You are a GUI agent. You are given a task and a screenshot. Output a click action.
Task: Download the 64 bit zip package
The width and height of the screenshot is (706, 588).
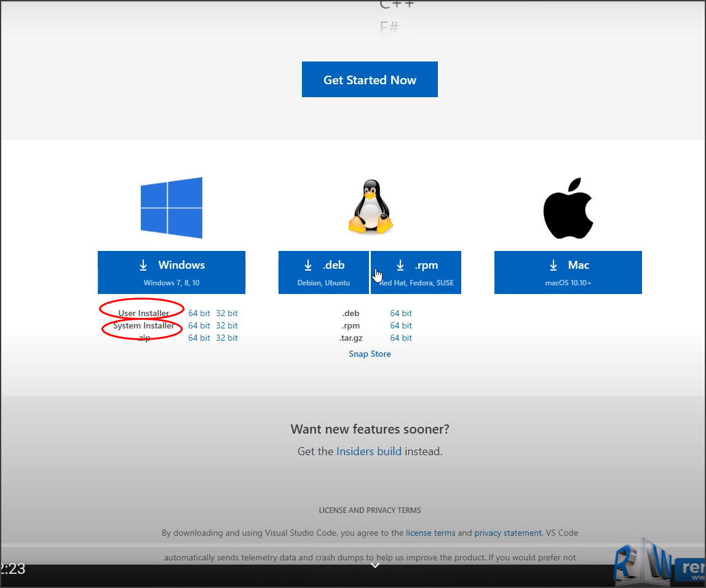[199, 338]
